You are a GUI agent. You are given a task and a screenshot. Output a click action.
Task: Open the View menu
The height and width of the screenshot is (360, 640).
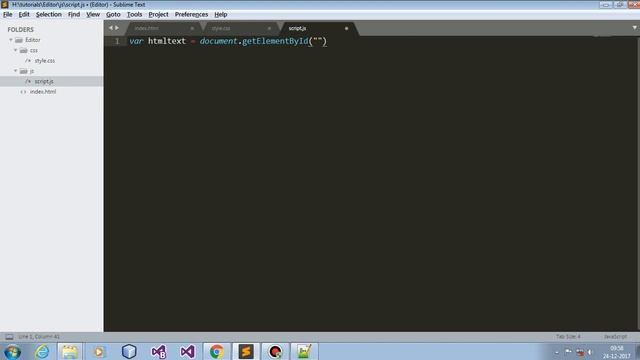tap(93, 14)
